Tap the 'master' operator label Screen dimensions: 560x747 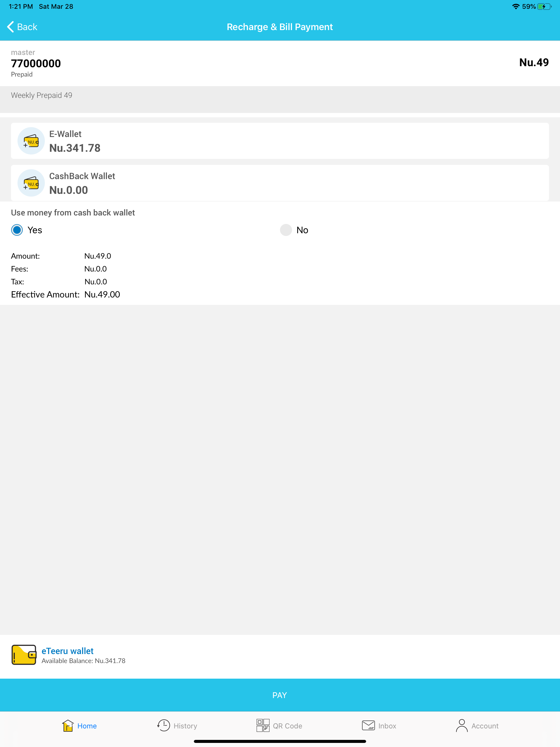23,52
